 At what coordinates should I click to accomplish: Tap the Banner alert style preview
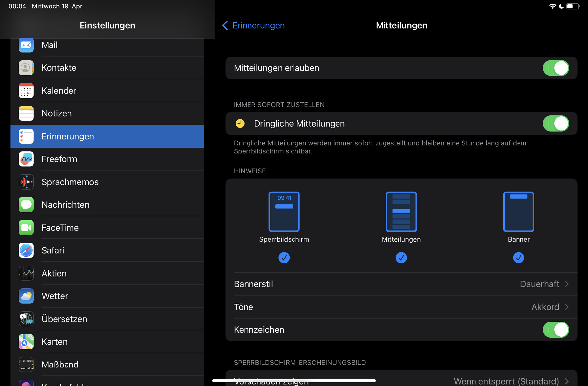[518, 212]
